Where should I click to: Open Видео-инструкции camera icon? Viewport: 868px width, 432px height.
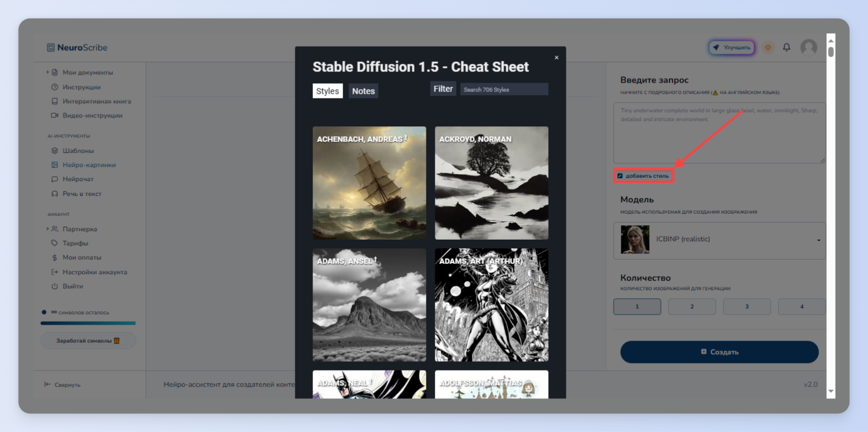coord(55,116)
